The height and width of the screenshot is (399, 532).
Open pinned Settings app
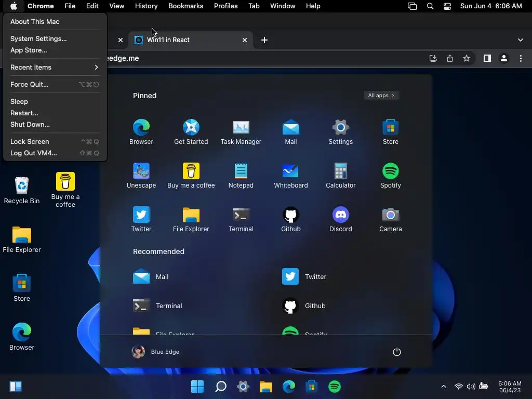click(341, 132)
